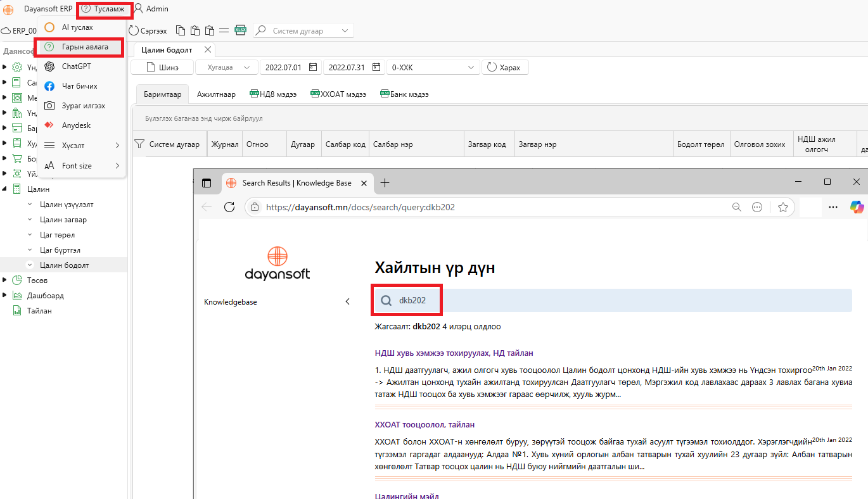Click the first paste clipboard icon
Image resolution: width=868 pixels, height=499 pixels.
click(195, 30)
